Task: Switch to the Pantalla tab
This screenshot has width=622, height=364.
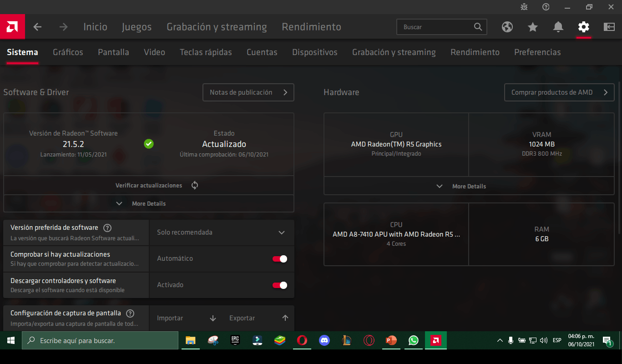Action: 114,52
